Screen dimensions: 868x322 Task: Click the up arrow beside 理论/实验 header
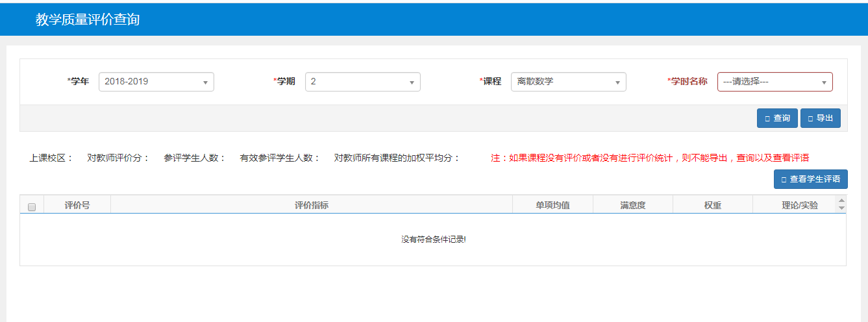[842, 201]
